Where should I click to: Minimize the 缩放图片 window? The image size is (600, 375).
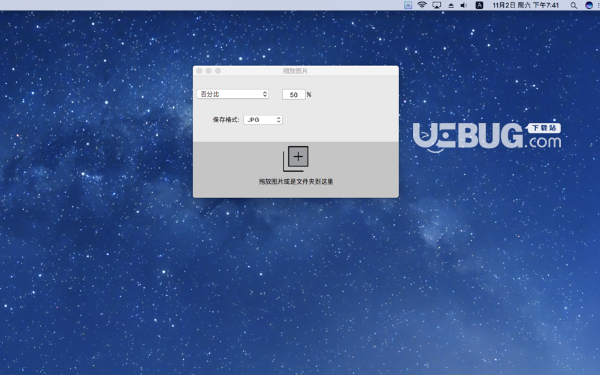(209, 71)
